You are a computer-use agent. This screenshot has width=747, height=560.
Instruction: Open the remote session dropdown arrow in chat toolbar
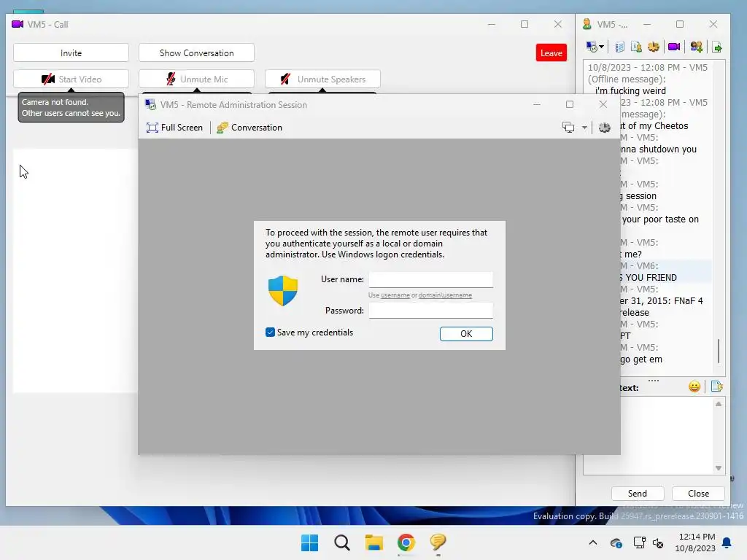pyautogui.click(x=602, y=47)
